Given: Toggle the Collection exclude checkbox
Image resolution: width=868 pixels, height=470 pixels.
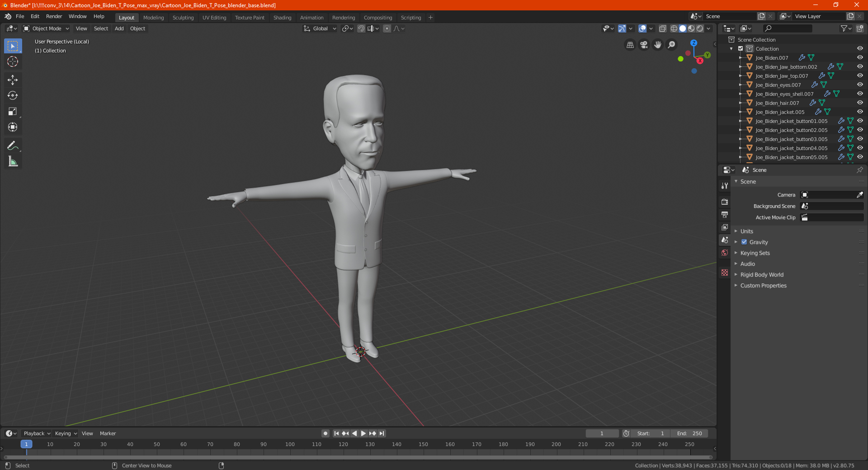Looking at the screenshot, I should pyautogui.click(x=741, y=48).
